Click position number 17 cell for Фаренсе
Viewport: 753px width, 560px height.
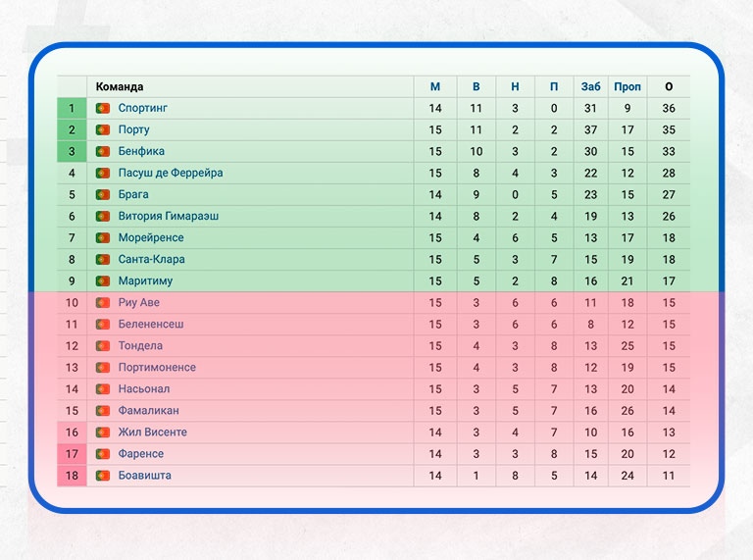click(x=72, y=454)
